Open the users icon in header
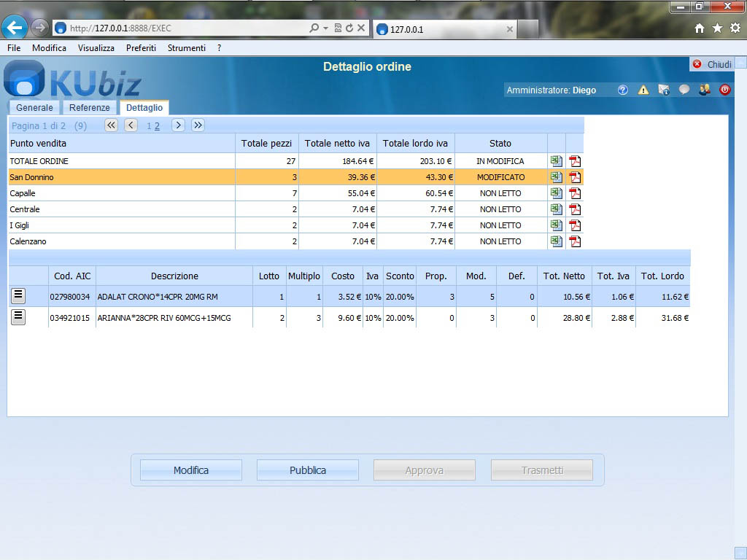Screen dimensions: 747x560 pyautogui.click(x=704, y=90)
